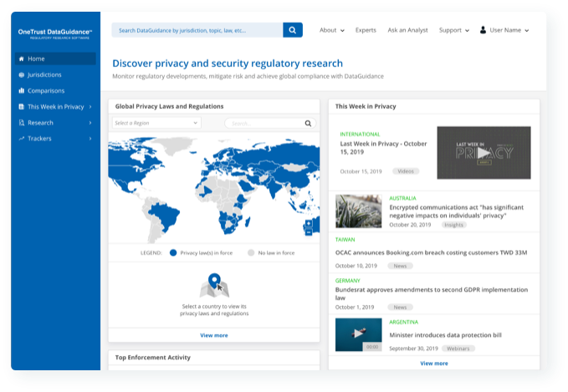The width and height of the screenshot is (568, 392).
Task: Click the blue Privacy law(s) in force legend dot
Action: (x=173, y=252)
